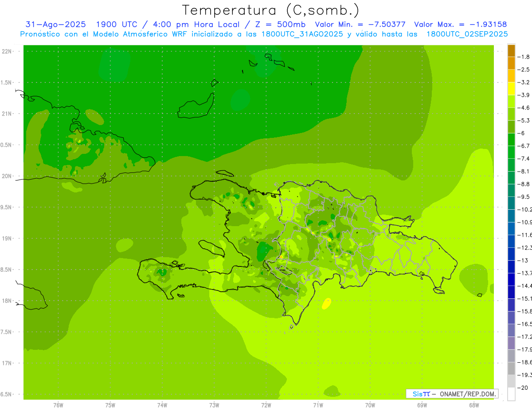Screen dimensions: 532x411
Task: Click the '-6' colorbar label
Action: pyautogui.click(x=522, y=133)
